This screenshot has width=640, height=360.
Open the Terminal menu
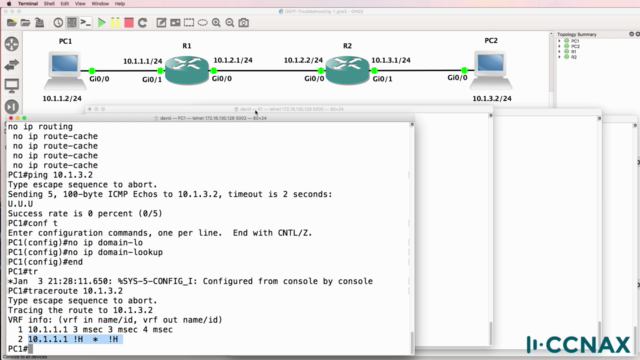[x=28, y=4]
